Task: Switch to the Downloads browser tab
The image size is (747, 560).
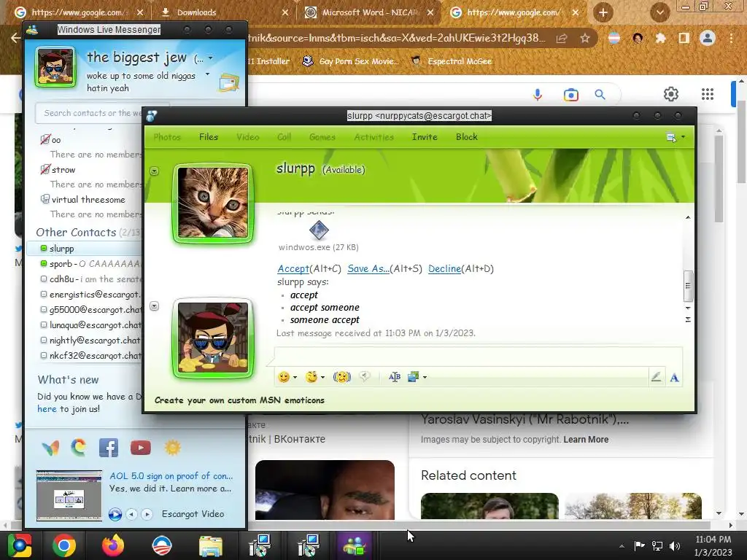Action: [224, 12]
